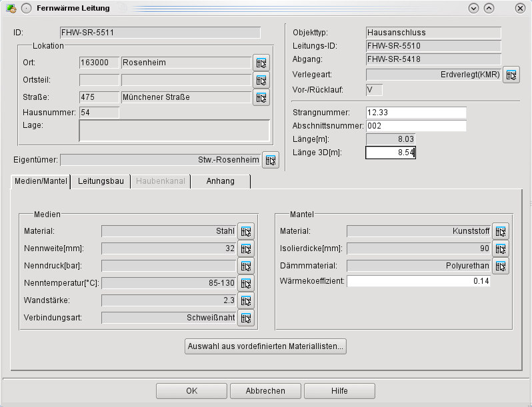Click the Eigentümer selection icon
This screenshot has height=407, width=532.
point(270,160)
